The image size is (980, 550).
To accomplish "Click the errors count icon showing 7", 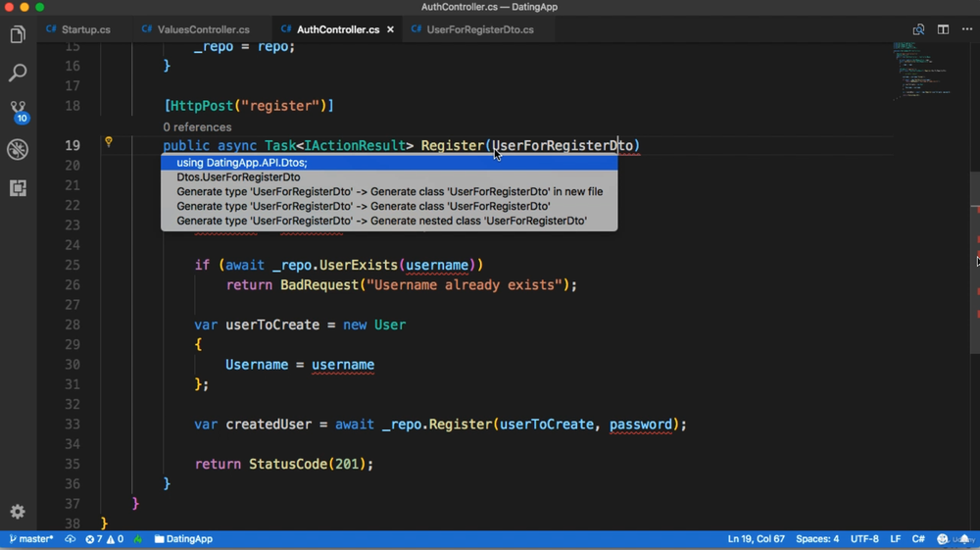I will (x=94, y=539).
